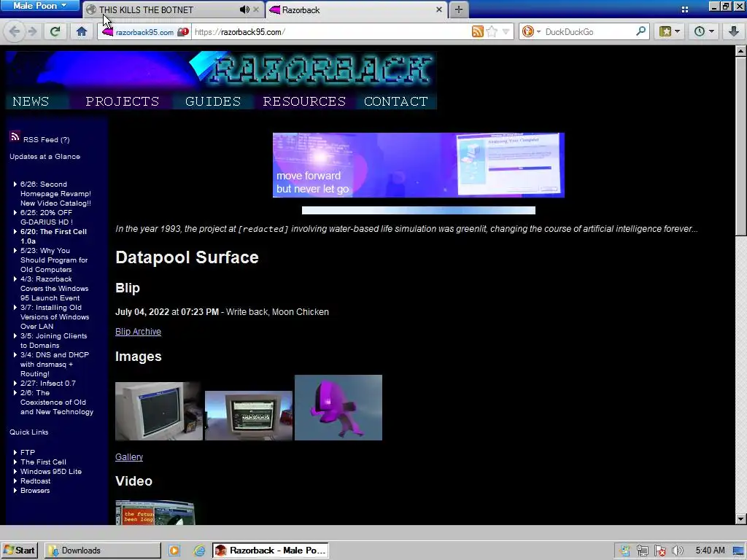Bookmark this page with the star icon
The height and width of the screenshot is (560, 747).
pyautogui.click(x=492, y=32)
